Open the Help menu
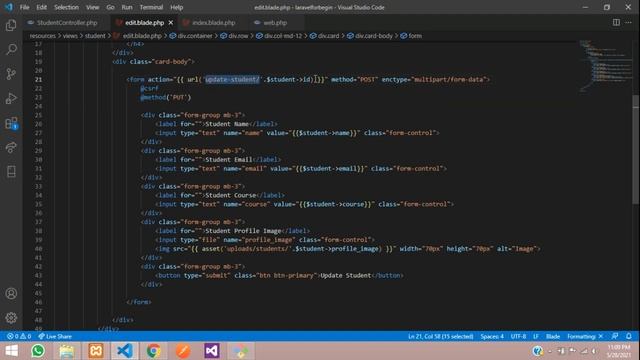The height and width of the screenshot is (360, 640). pyautogui.click(x=176, y=7)
